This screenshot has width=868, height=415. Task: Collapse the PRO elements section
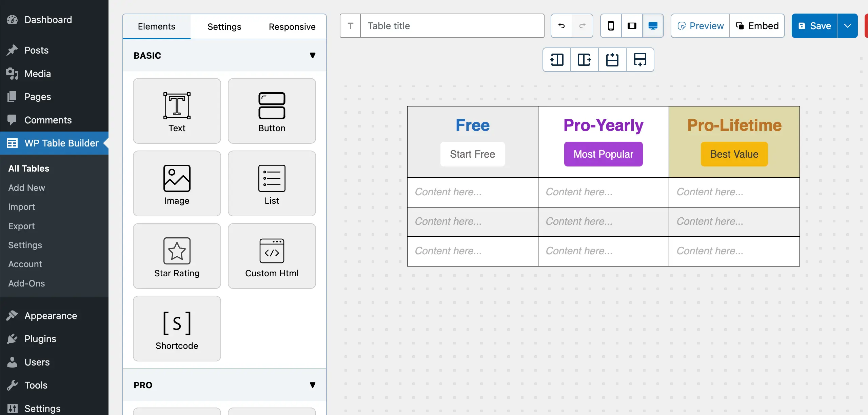[x=312, y=385]
